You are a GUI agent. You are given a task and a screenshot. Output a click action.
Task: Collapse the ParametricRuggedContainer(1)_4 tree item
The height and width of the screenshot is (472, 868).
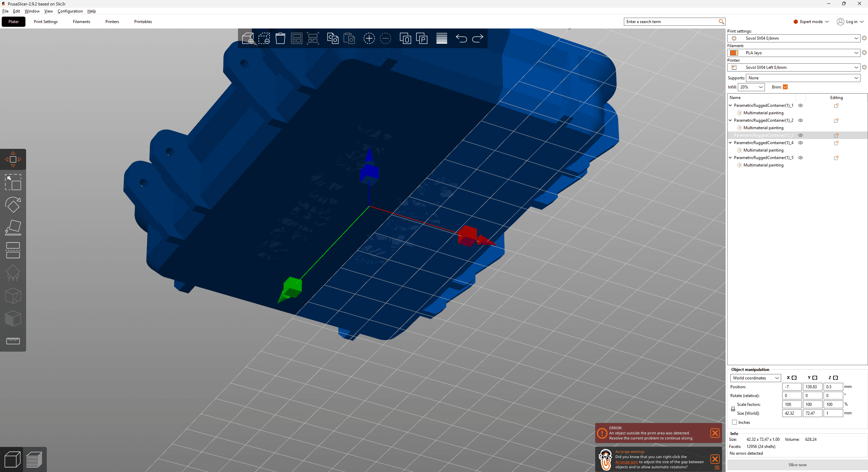[x=730, y=143]
